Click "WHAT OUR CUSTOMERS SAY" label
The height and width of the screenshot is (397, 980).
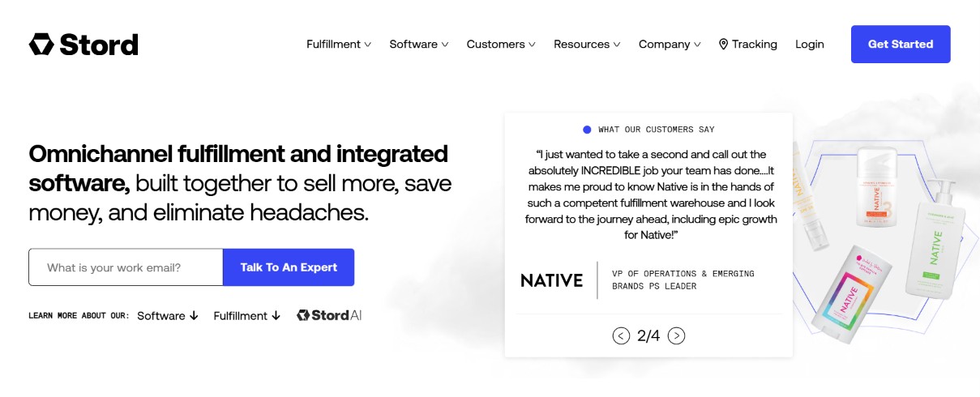(657, 130)
